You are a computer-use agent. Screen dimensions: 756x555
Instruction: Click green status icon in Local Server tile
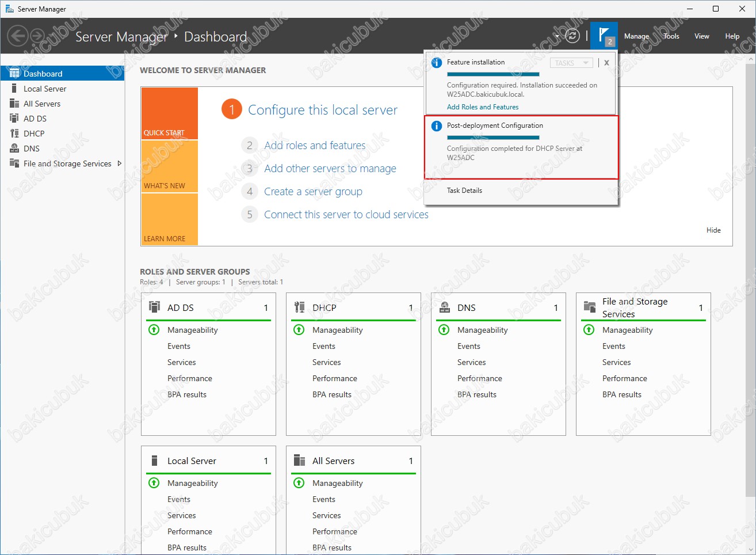pyautogui.click(x=154, y=483)
